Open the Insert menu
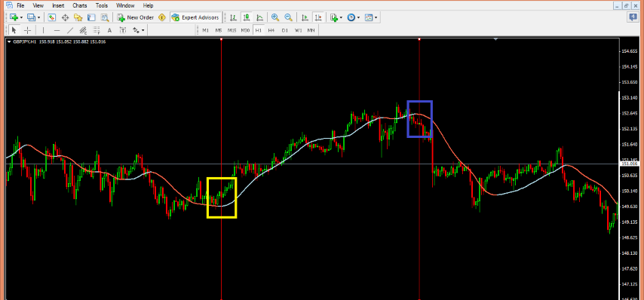Screen dimensions: 644x300 58,6
